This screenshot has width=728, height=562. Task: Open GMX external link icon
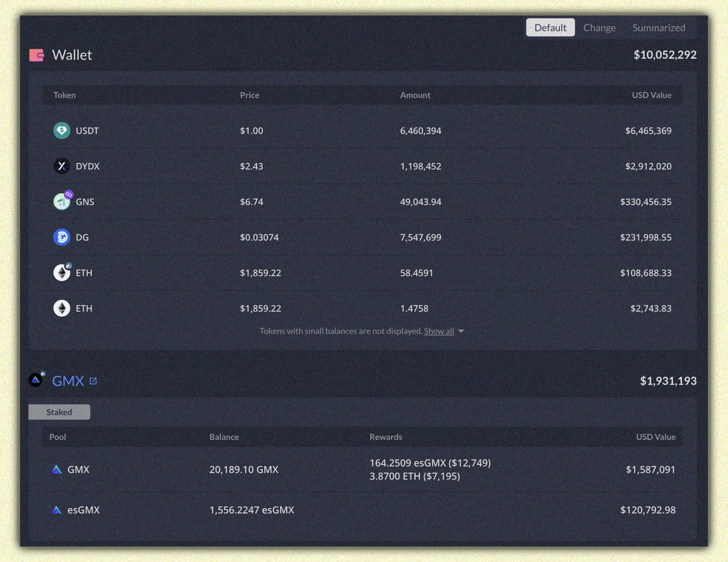pos(93,381)
